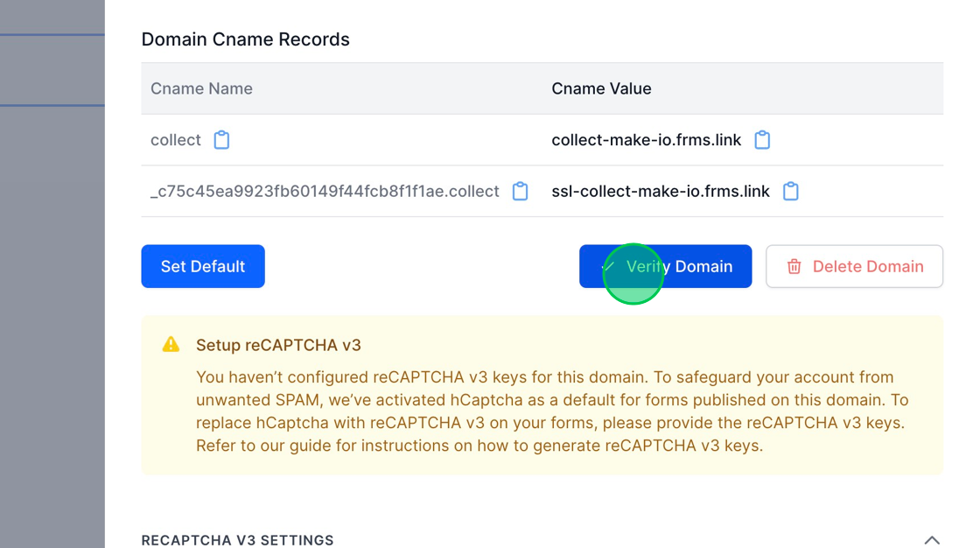
Task: Click the Delete Domain button
Action: coord(854,266)
